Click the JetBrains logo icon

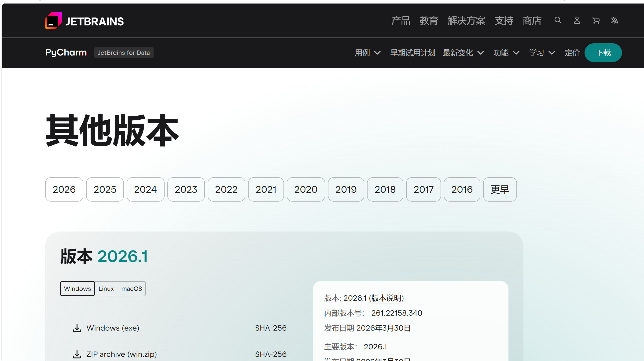53,21
